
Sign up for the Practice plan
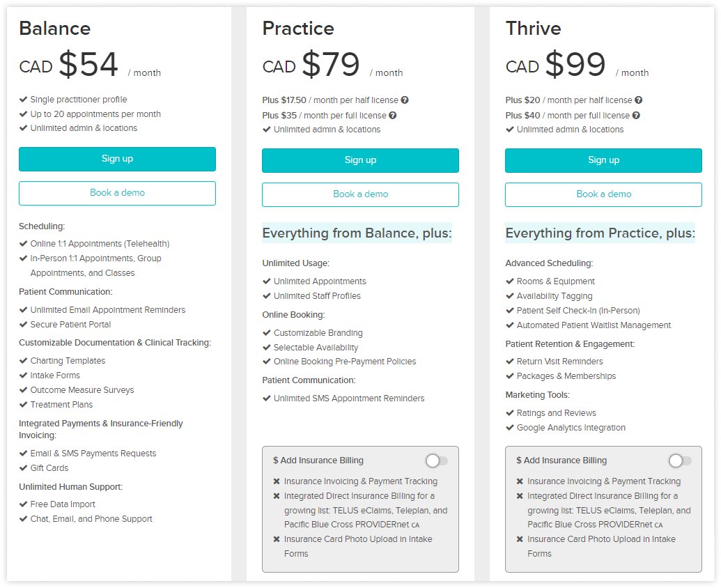(x=360, y=160)
